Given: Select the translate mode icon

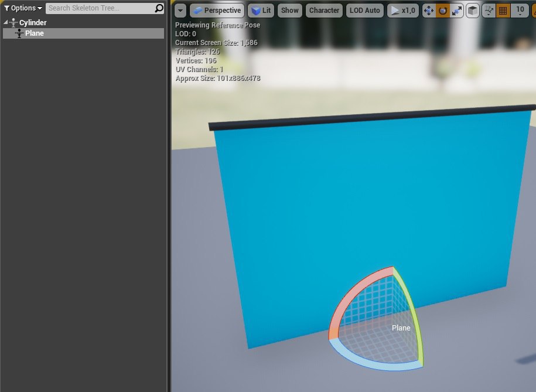Looking at the screenshot, I should tap(429, 11).
